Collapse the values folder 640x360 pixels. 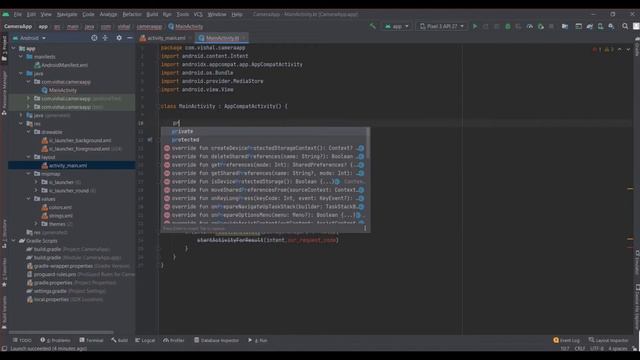29,199
